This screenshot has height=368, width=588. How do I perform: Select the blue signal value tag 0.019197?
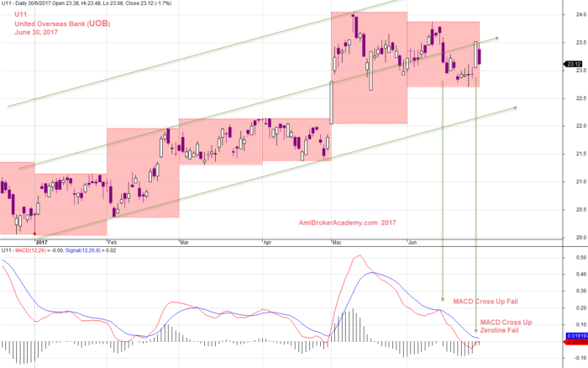(x=576, y=335)
